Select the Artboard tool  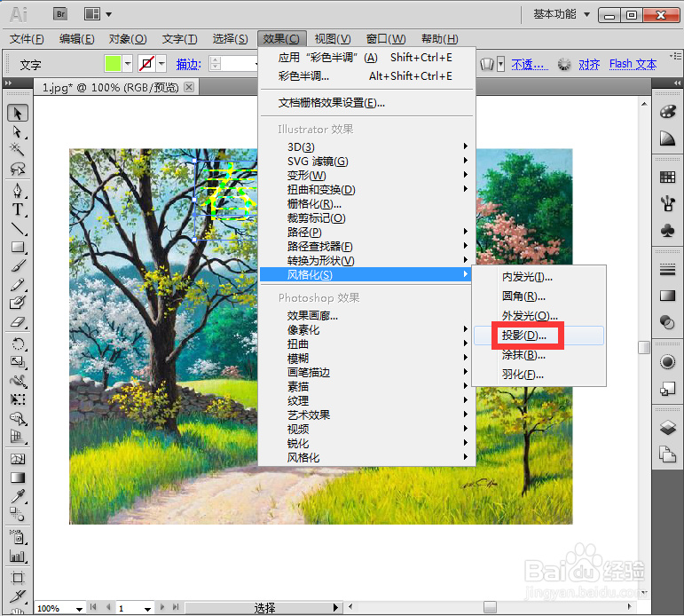click(x=18, y=578)
